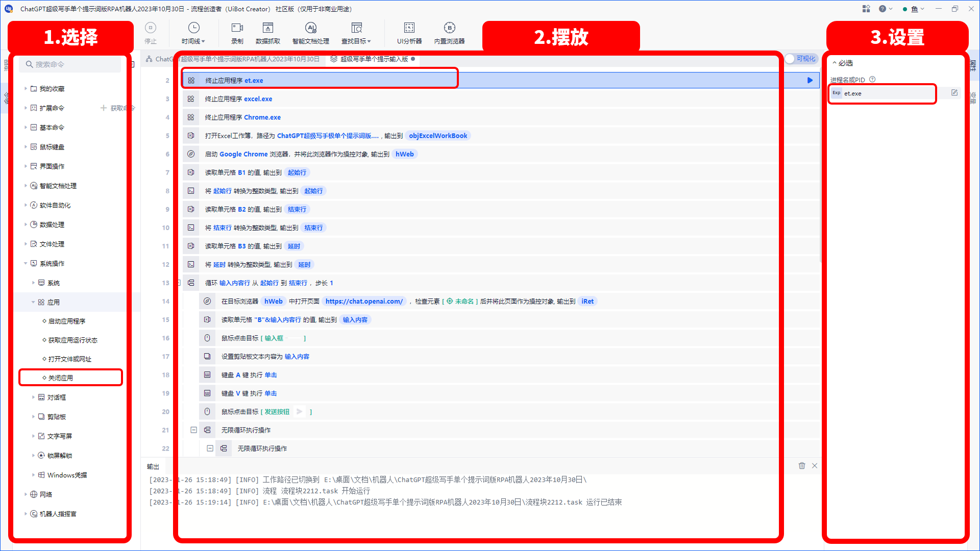Click the https://chat.openai.com/ URL

(x=364, y=301)
